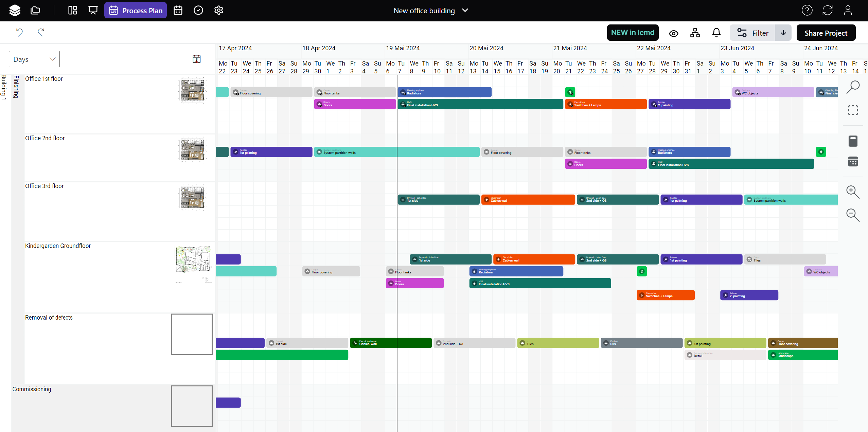Toggle the eye visibility icon
This screenshot has height=432, width=868.
(x=673, y=33)
